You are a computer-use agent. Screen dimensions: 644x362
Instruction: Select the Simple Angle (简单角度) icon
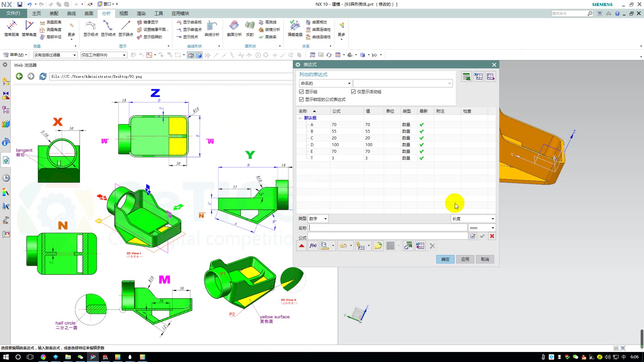point(29,27)
